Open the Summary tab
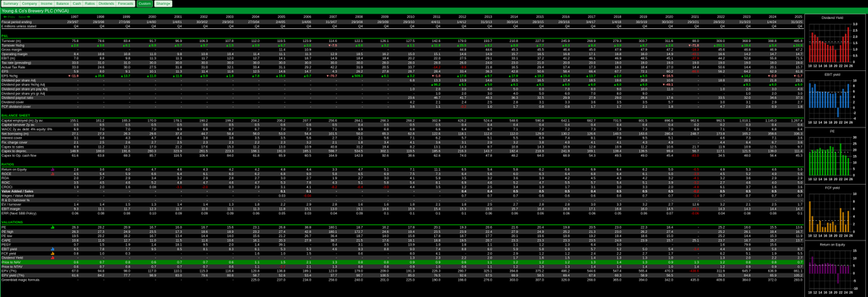The image size is (868, 297). (x=10, y=4)
